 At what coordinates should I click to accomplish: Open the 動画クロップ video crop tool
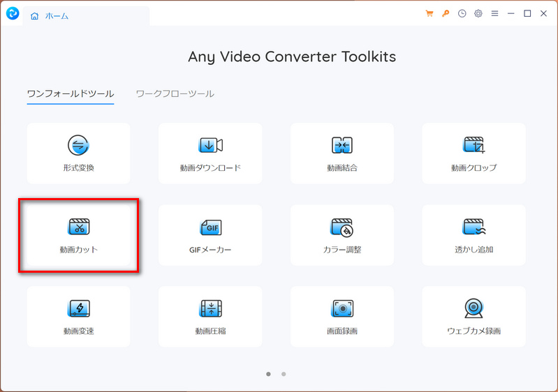point(473,153)
